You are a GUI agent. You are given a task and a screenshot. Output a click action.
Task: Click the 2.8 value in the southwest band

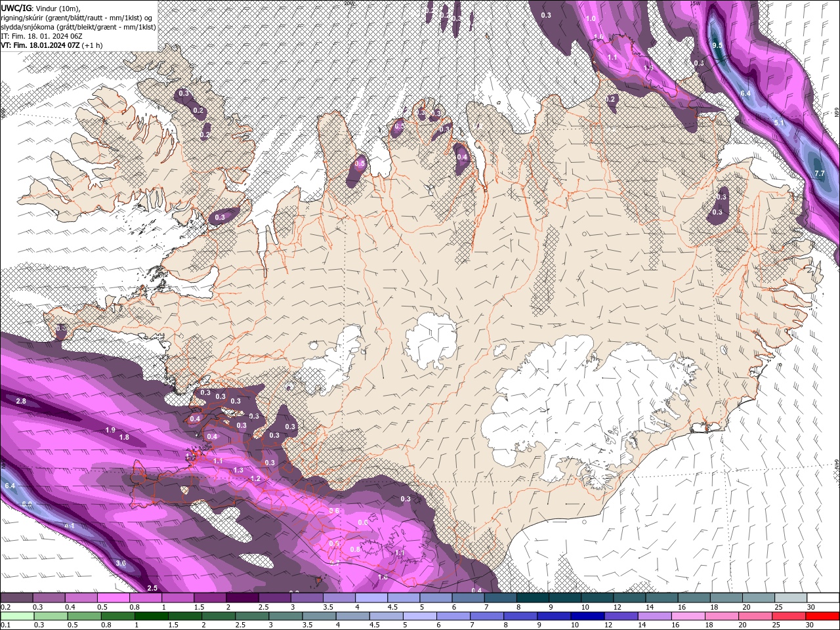21,401
